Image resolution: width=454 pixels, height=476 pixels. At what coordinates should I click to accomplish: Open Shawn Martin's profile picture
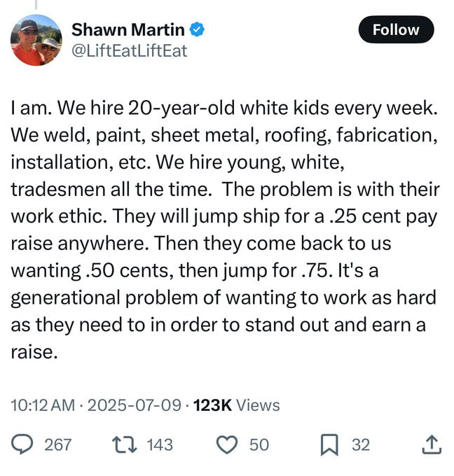[36, 40]
